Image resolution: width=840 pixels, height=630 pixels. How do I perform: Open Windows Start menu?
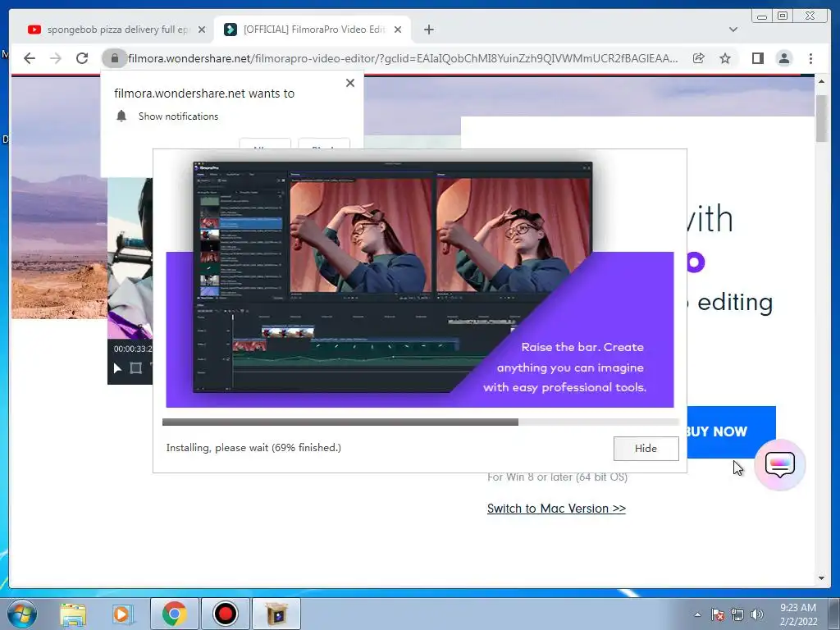(22, 614)
